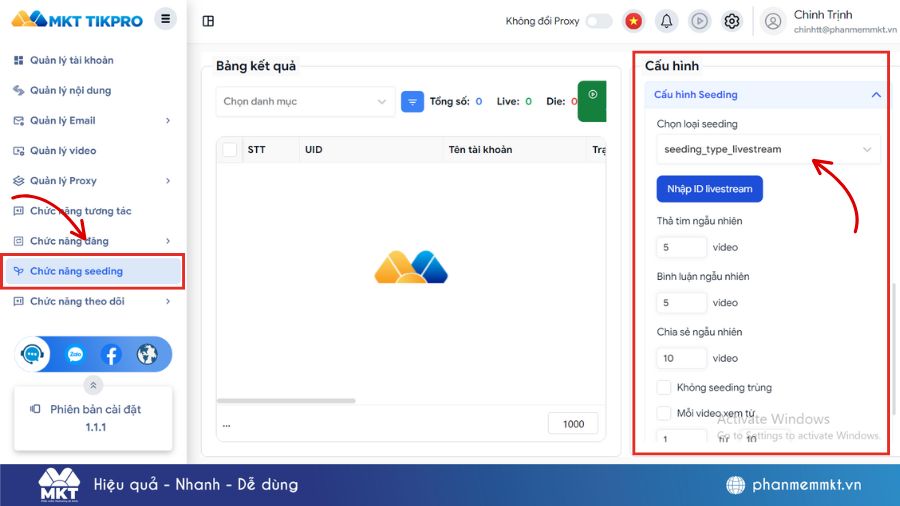Click the Quản lý nội dung link icon
900x506 pixels.
(x=18, y=90)
